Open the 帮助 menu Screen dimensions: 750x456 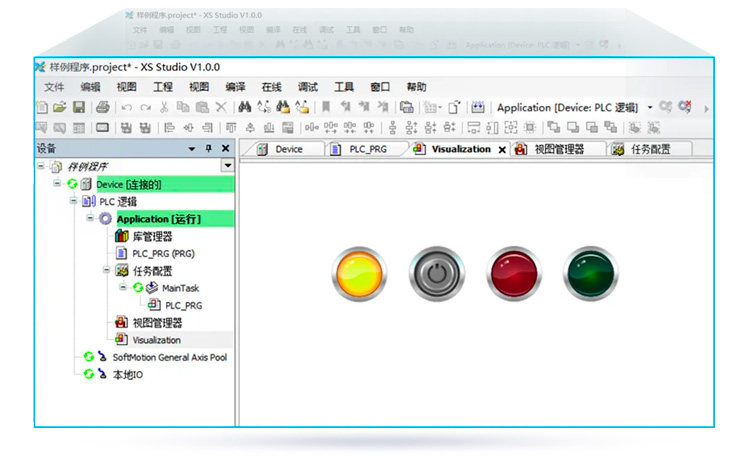(417, 87)
